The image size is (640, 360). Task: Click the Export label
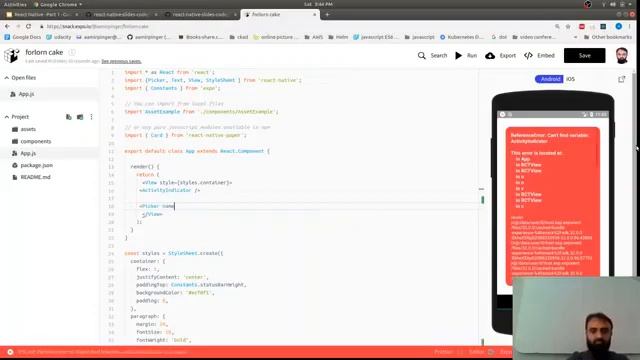pyautogui.click(x=507, y=56)
